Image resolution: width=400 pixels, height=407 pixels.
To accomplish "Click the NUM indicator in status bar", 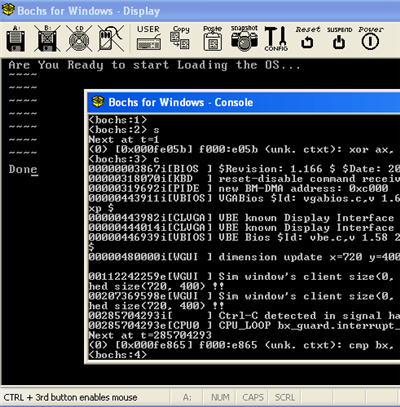I will [220, 397].
